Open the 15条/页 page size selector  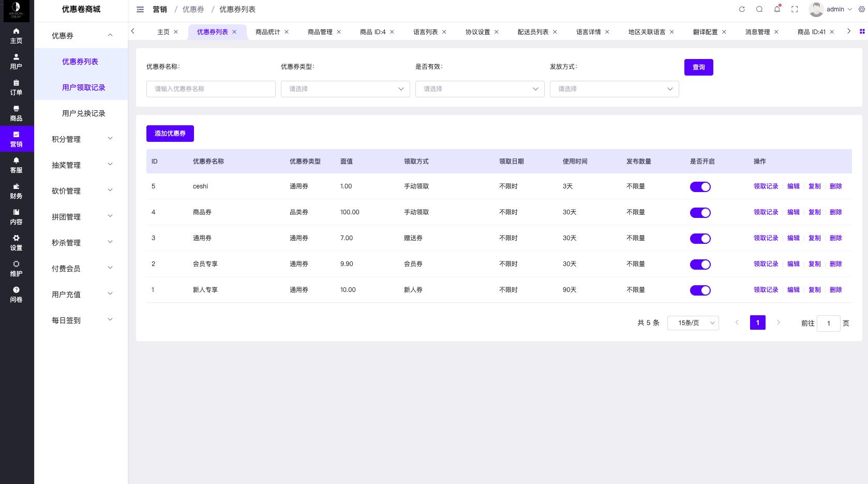click(693, 323)
